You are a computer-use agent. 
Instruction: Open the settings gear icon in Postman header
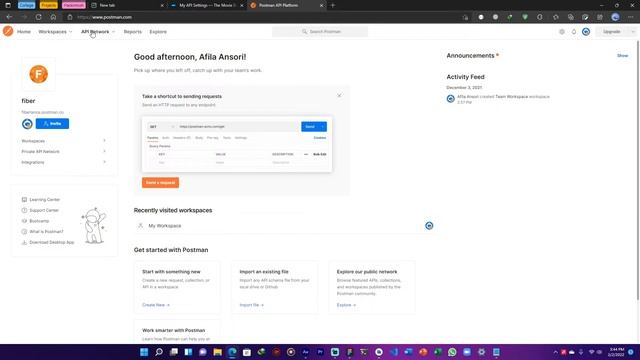point(562,31)
